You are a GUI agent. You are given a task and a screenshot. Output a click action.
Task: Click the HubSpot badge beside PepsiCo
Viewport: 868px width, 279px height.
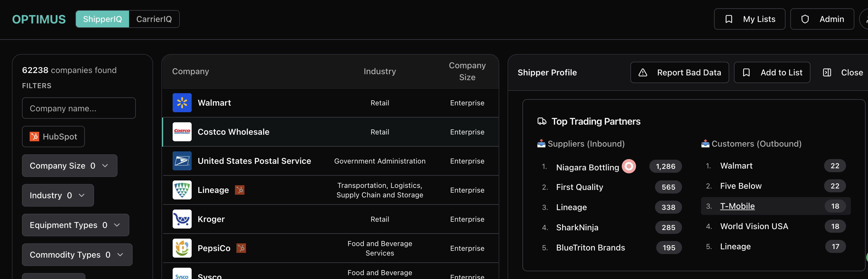[241, 248]
